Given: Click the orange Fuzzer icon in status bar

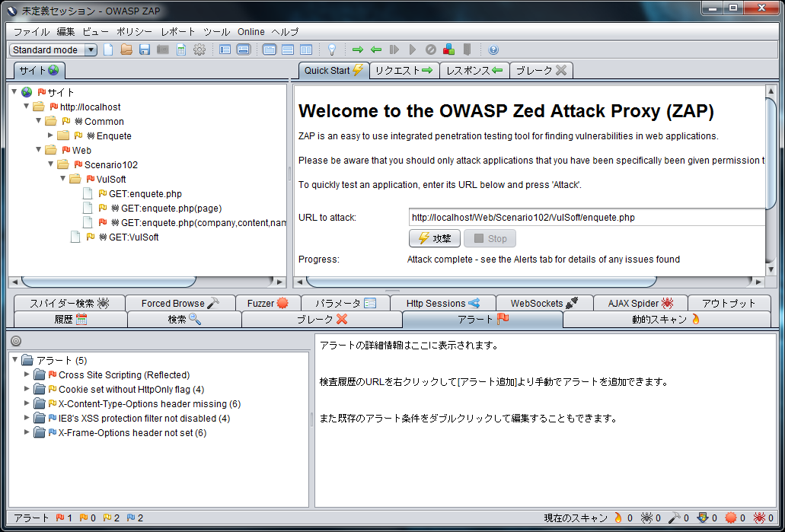Looking at the screenshot, I should coord(732,518).
